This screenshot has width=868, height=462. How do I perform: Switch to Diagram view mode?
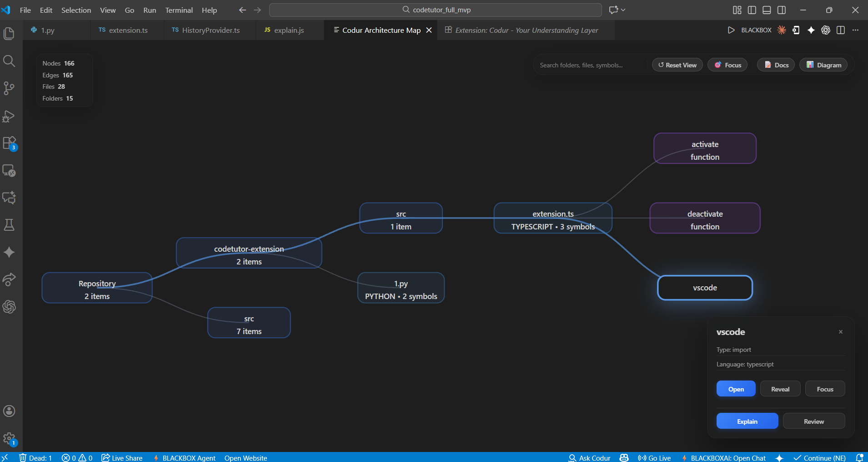click(823, 65)
